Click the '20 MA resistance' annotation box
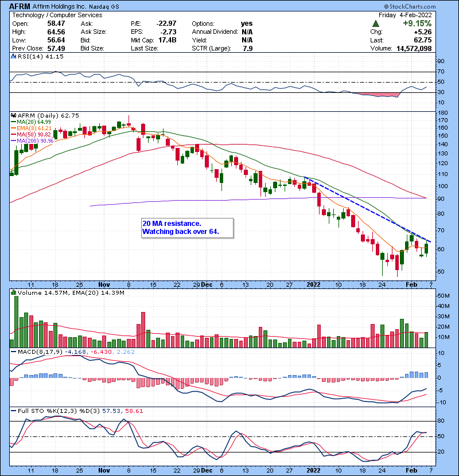This screenshot has height=476, width=459. click(187, 228)
